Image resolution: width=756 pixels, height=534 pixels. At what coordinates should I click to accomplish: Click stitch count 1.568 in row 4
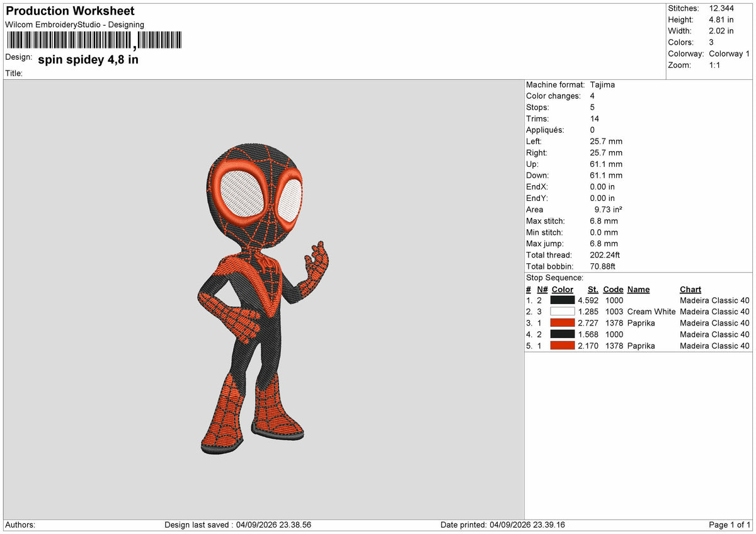pos(588,335)
